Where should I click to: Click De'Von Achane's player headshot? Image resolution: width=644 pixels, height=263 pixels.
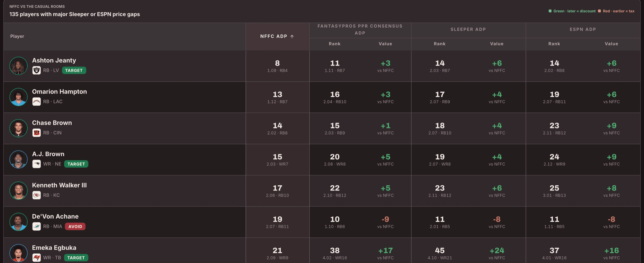point(18,222)
